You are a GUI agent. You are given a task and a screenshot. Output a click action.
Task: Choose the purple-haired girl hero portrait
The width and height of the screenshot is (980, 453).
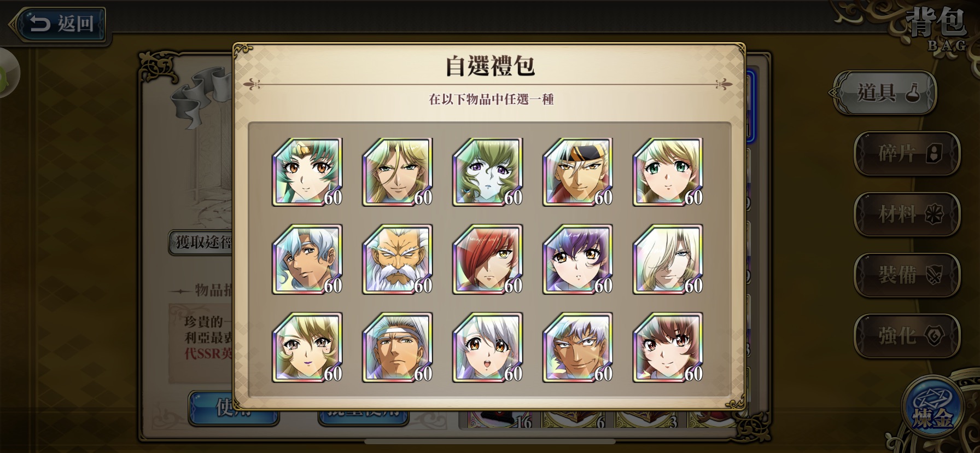578,259
